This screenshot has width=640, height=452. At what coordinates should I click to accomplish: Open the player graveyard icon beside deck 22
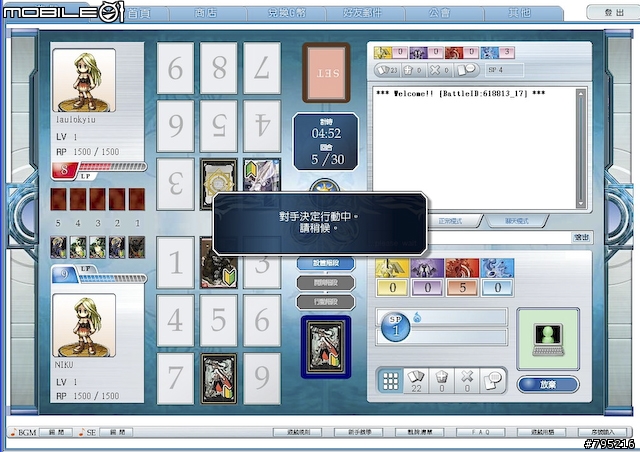point(442,381)
